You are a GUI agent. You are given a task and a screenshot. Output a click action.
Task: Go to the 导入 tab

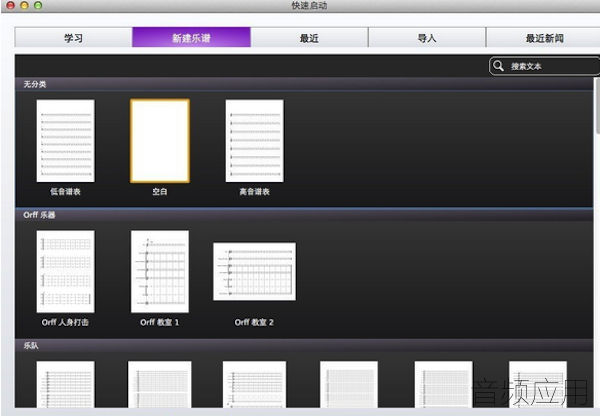pyautogui.click(x=427, y=38)
